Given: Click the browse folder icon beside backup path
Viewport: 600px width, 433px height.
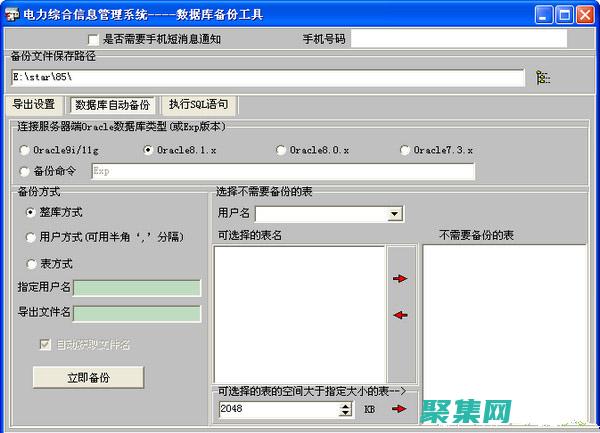Looking at the screenshot, I should pos(543,77).
